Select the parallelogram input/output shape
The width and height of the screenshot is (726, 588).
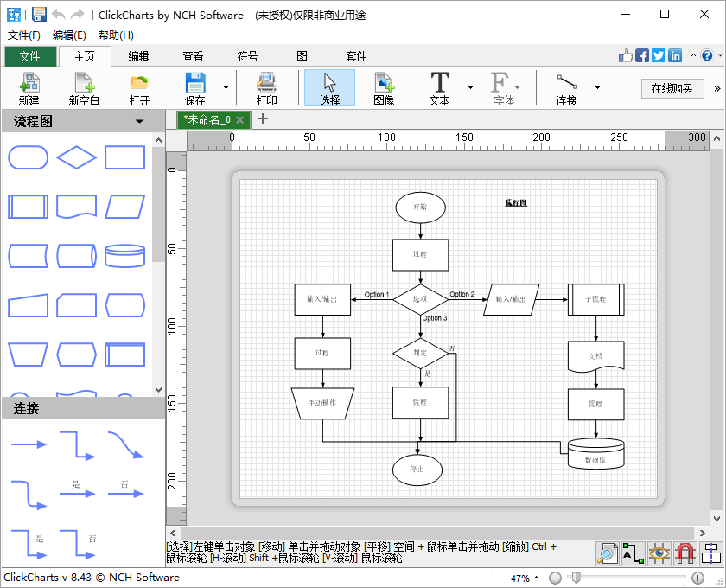[x=125, y=207]
